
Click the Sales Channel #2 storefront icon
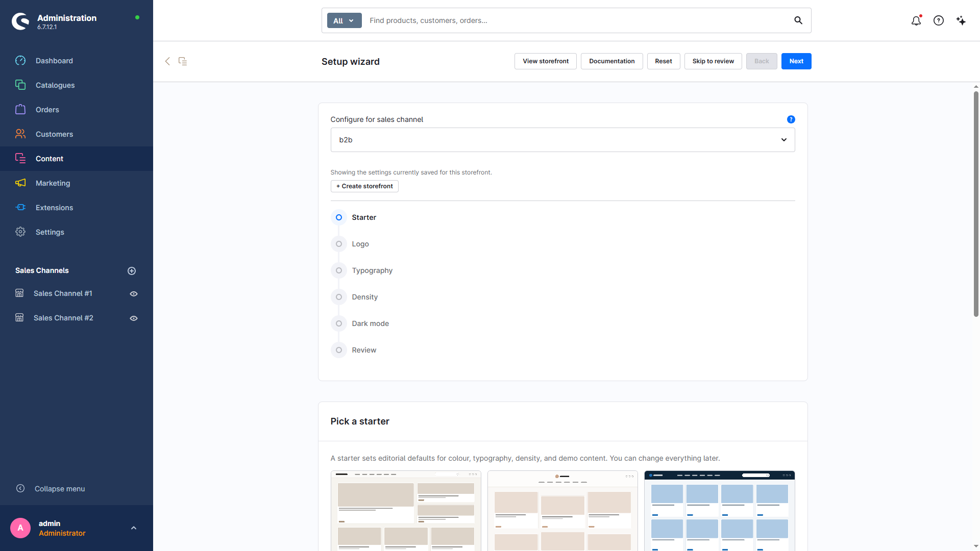tap(19, 318)
